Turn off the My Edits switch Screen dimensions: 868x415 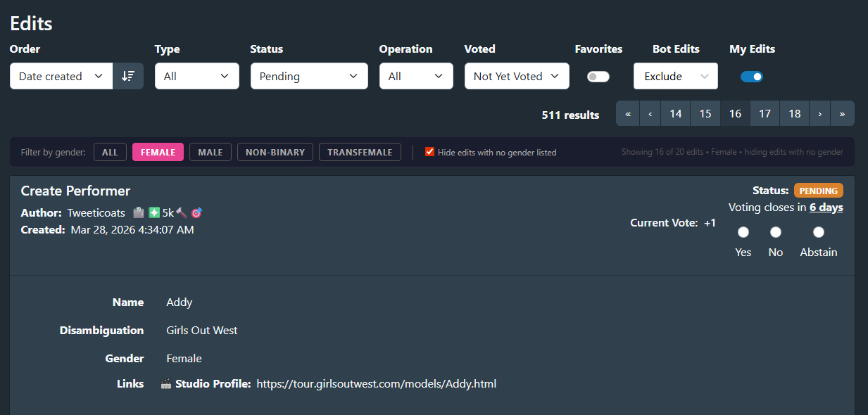(751, 77)
